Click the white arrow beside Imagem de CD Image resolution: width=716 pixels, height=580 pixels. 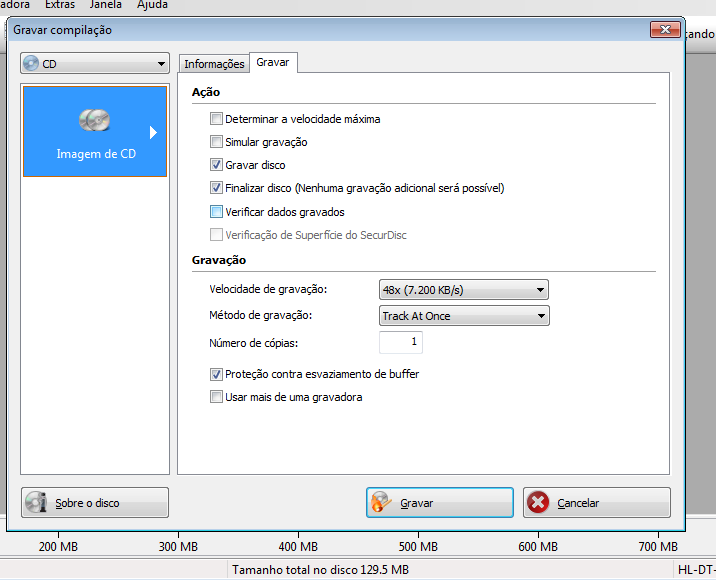coord(153,132)
